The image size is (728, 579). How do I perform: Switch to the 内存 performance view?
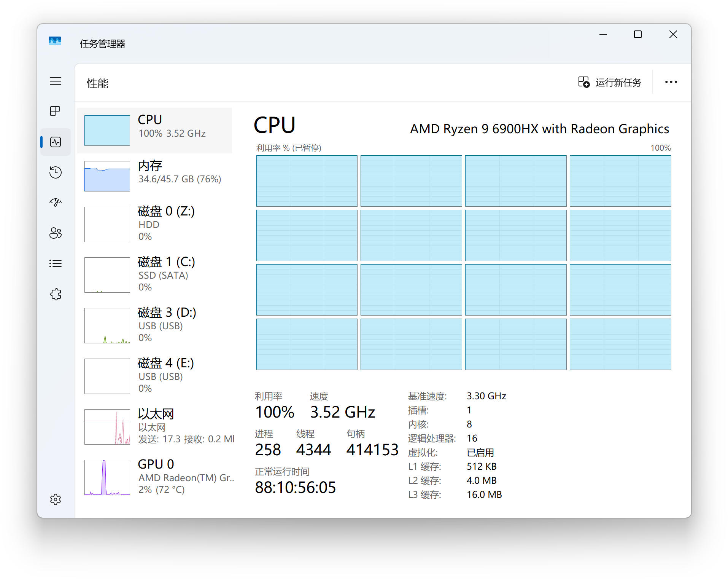coord(154,176)
